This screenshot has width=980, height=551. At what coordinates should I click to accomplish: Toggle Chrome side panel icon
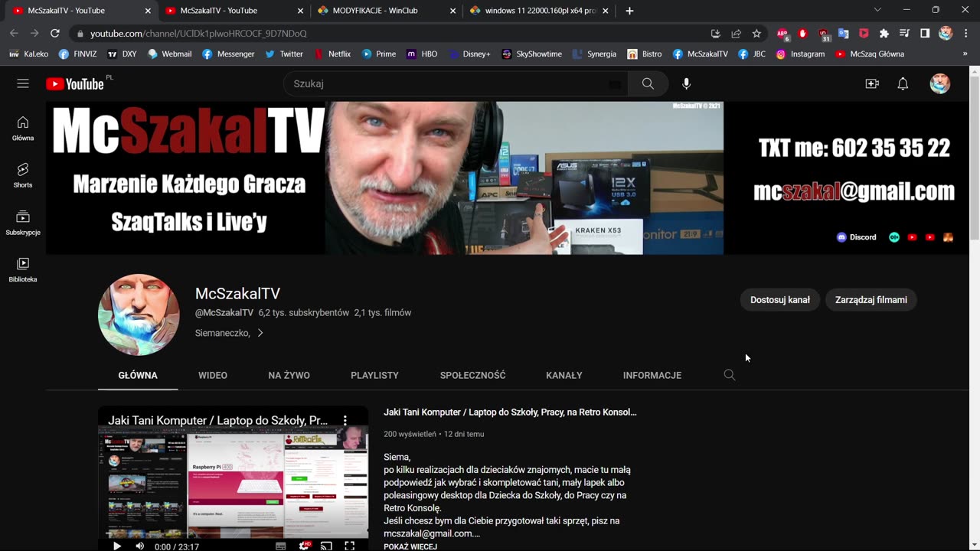click(925, 33)
